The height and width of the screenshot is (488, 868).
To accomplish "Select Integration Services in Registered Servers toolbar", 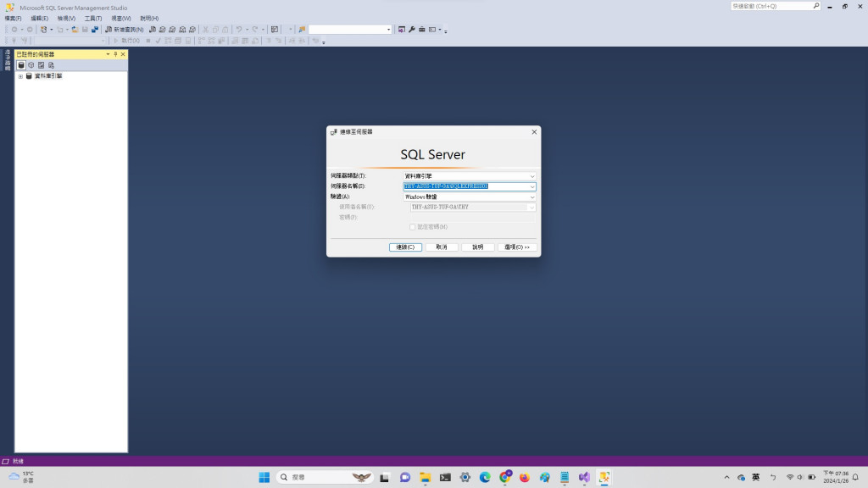I will [51, 64].
